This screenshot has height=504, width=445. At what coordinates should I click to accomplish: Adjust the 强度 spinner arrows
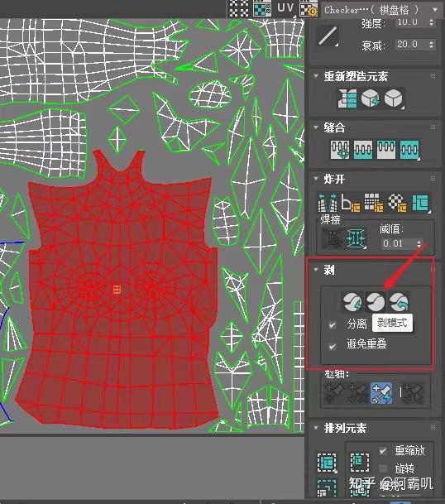point(431,22)
